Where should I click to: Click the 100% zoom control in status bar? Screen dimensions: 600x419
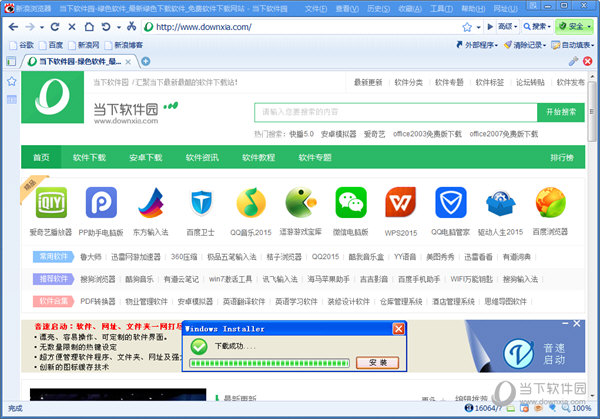[577, 408]
